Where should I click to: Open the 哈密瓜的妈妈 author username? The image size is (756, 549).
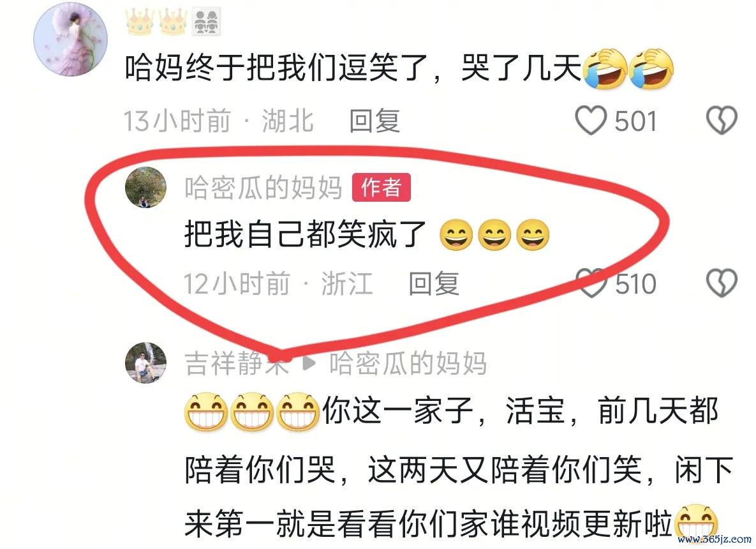click(x=263, y=188)
